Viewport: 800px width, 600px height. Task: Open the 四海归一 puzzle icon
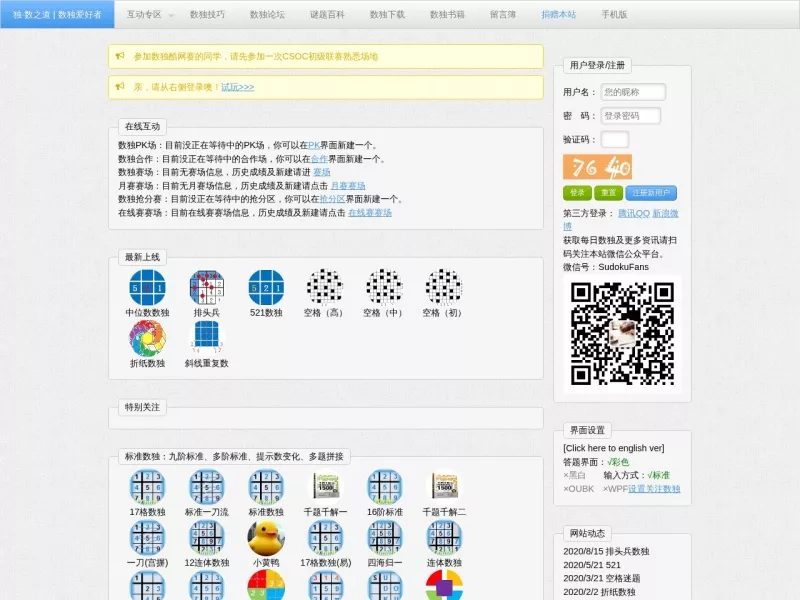(385, 538)
